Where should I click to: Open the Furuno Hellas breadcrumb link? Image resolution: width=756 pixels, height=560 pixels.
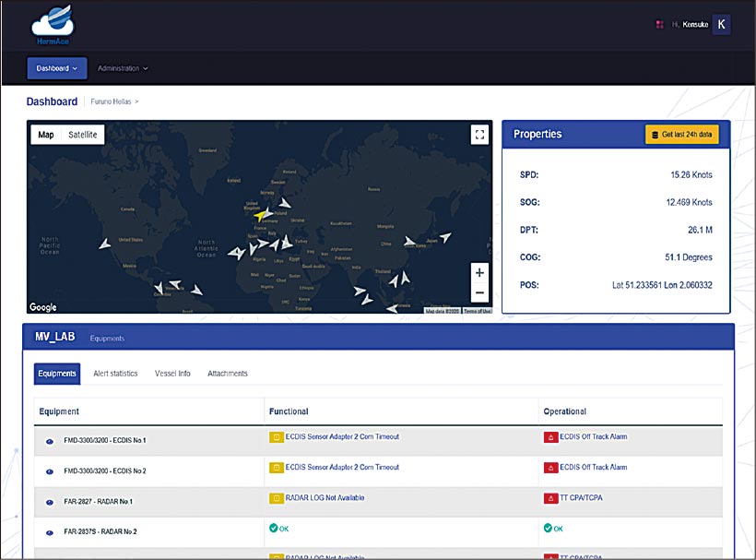[x=111, y=101]
